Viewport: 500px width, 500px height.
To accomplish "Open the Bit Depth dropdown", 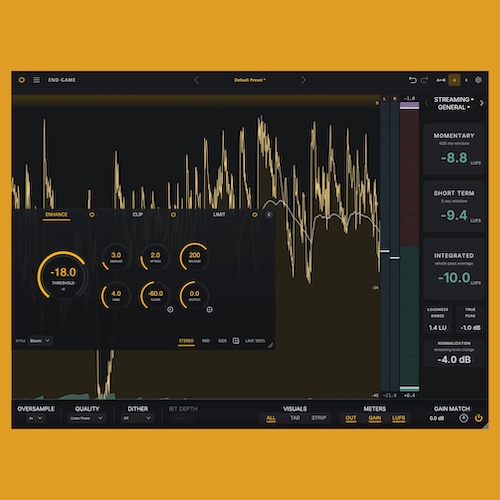I will 183,418.
